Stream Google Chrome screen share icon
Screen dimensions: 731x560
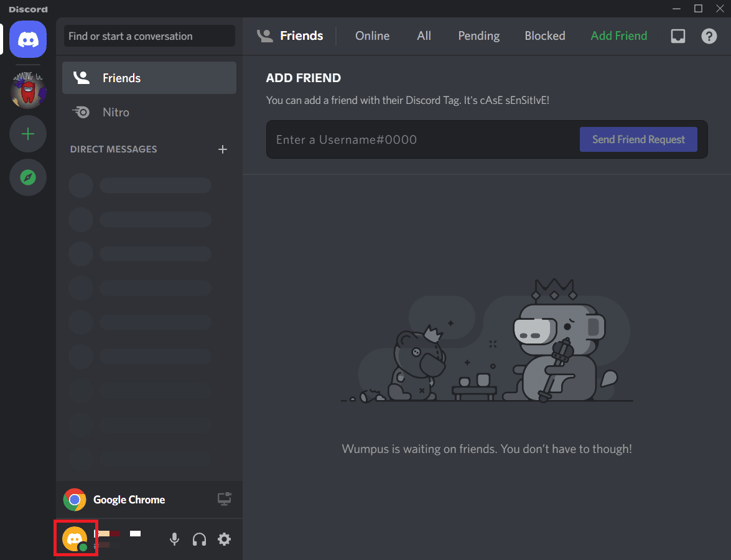pos(225,499)
